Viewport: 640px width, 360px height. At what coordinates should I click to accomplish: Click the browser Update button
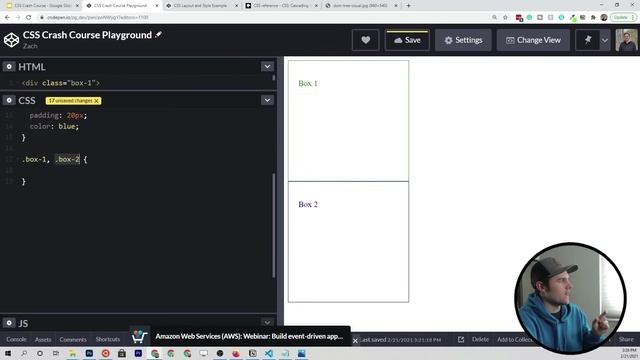point(624,18)
